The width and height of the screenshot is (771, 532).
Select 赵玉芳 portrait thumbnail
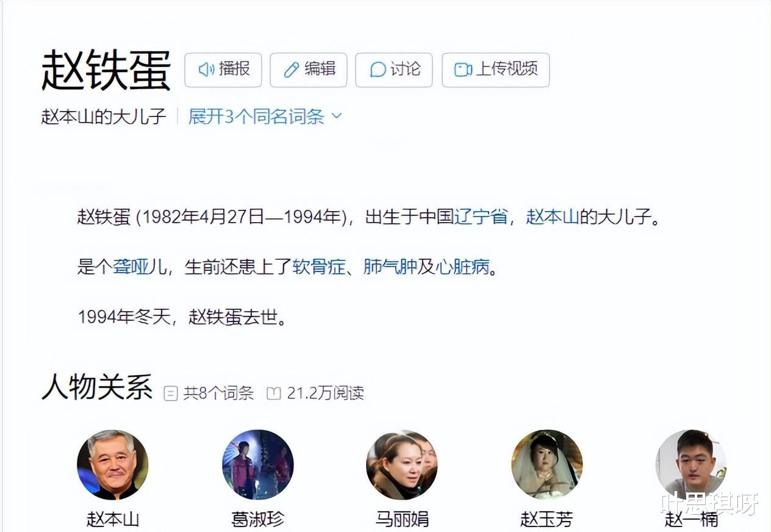pyautogui.click(x=547, y=465)
